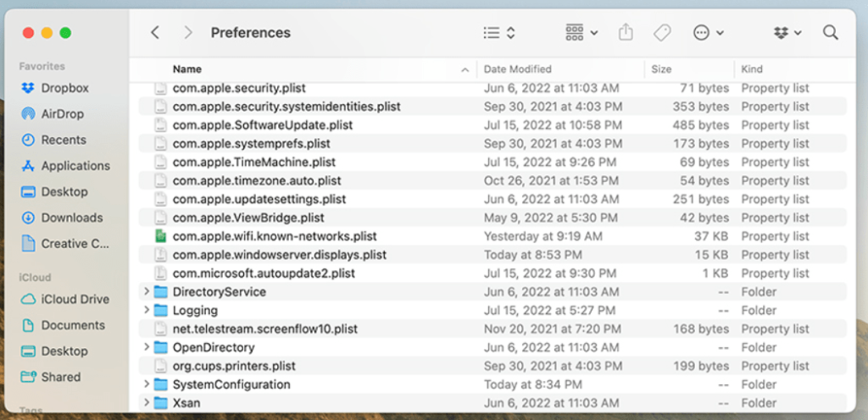The height and width of the screenshot is (420, 868).
Task: Select com.apple.SoftwareUpdate.plist
Action: coord(263,124)
